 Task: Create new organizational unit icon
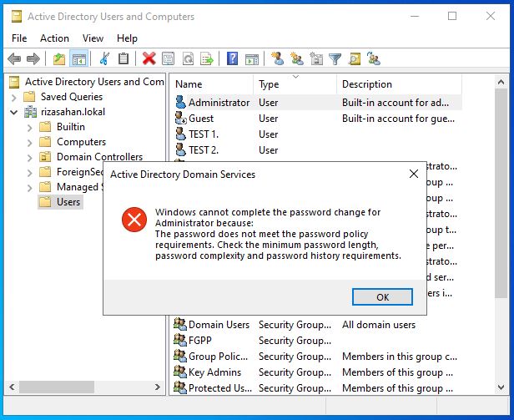[316, 59]
